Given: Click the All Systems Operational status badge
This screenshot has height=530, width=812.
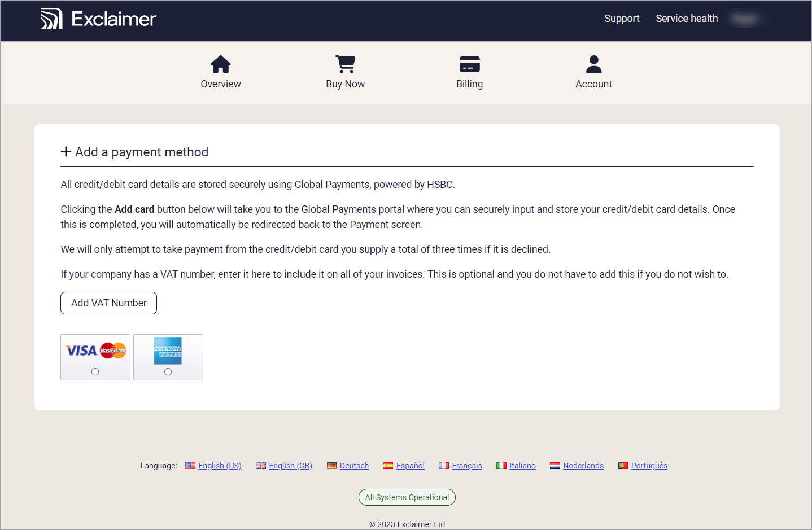Looking at the screenshot, I should pos(407,497).
